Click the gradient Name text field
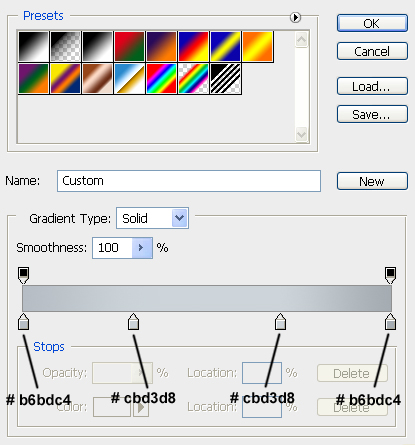This screenshot has width=415, height=445. pos(189,181)
